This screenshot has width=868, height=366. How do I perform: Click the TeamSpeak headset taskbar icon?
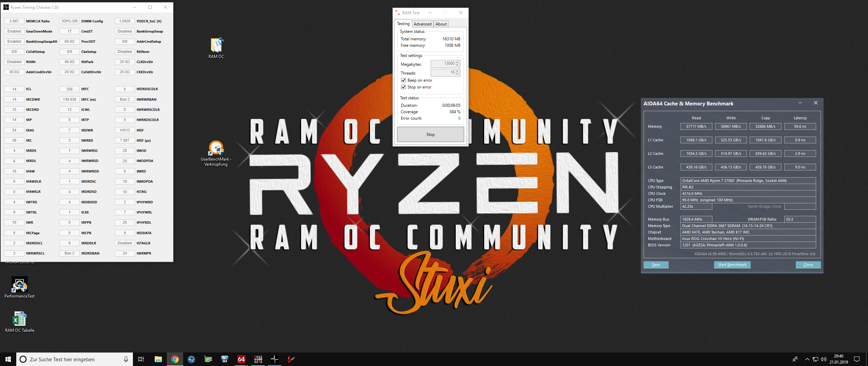[x=192, y=359]
